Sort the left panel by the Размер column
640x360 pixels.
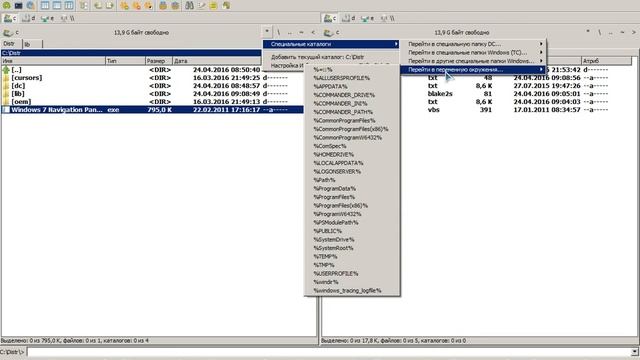[159, 61]
